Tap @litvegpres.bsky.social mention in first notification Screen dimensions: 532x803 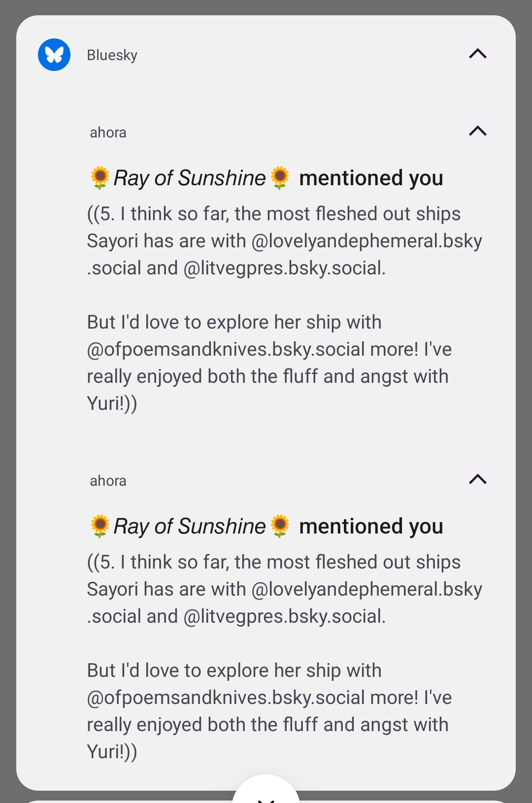pos(284,268)
